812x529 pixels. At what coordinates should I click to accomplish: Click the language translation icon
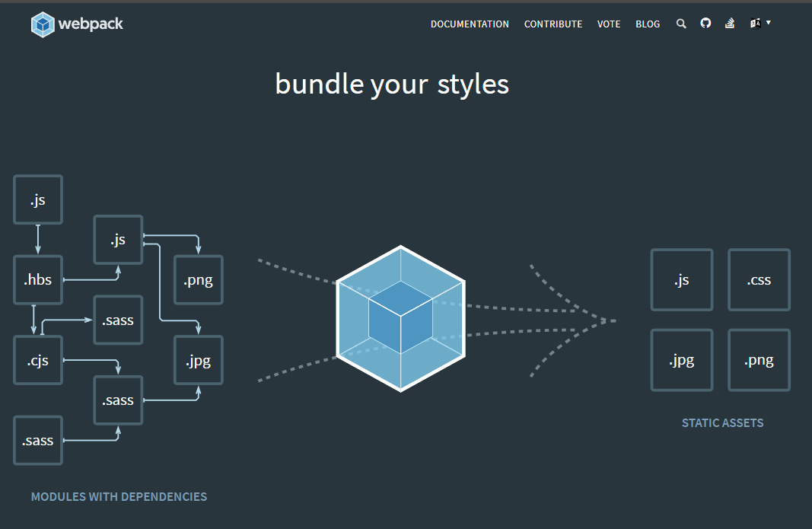(755, 24)
